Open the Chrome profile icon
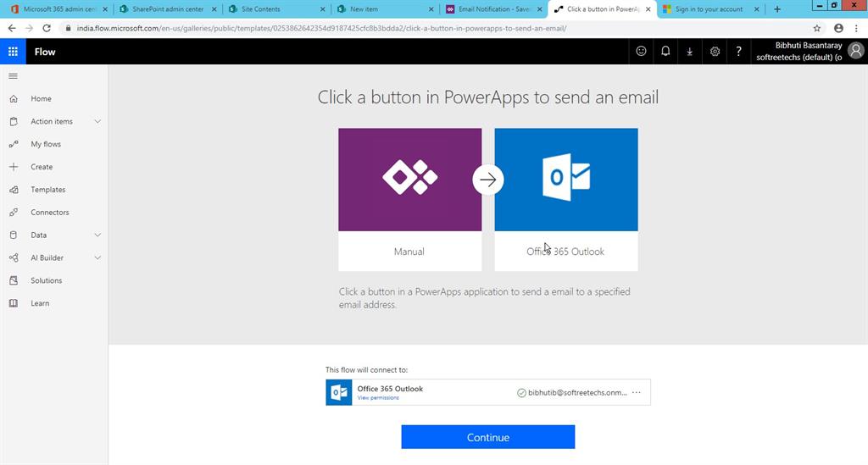This screenshot has height=465, width=868. click(838, 28)
